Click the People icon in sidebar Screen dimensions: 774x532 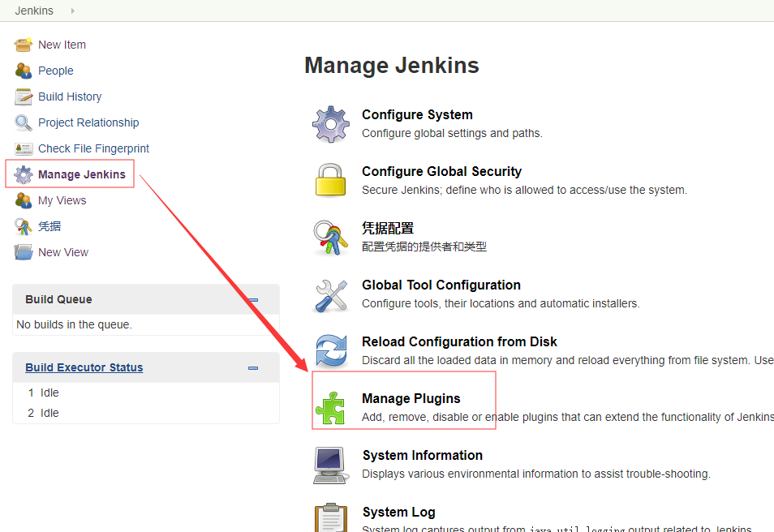point(24,71)
